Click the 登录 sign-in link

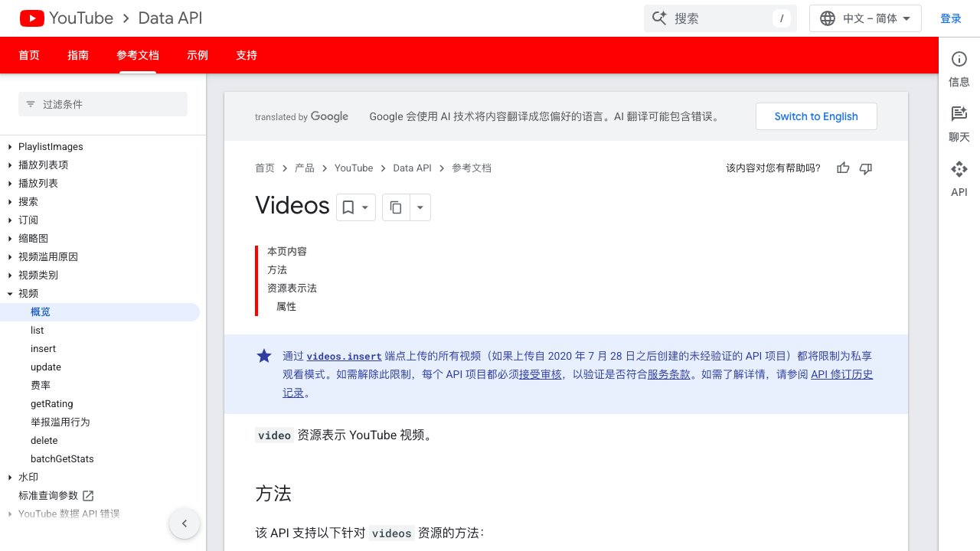(951, 18)
